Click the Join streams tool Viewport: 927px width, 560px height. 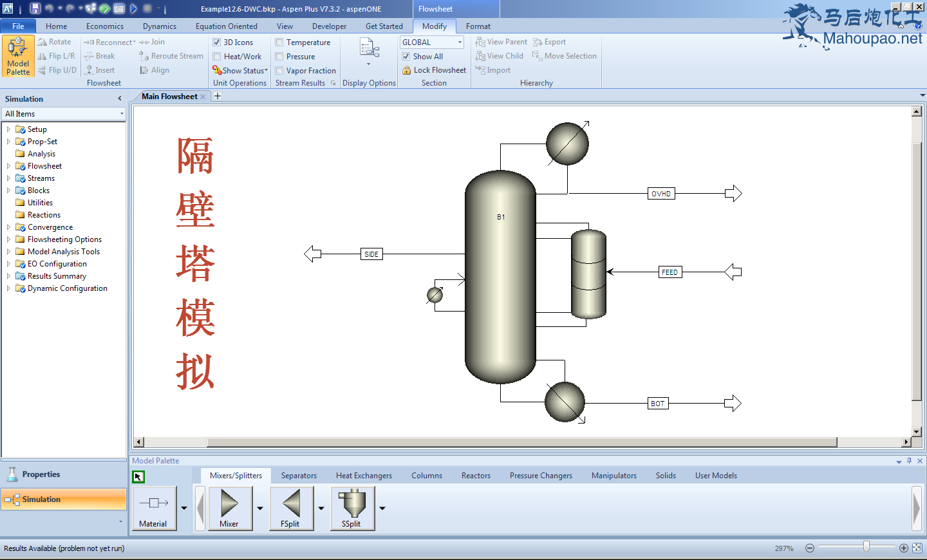point(152,42)
